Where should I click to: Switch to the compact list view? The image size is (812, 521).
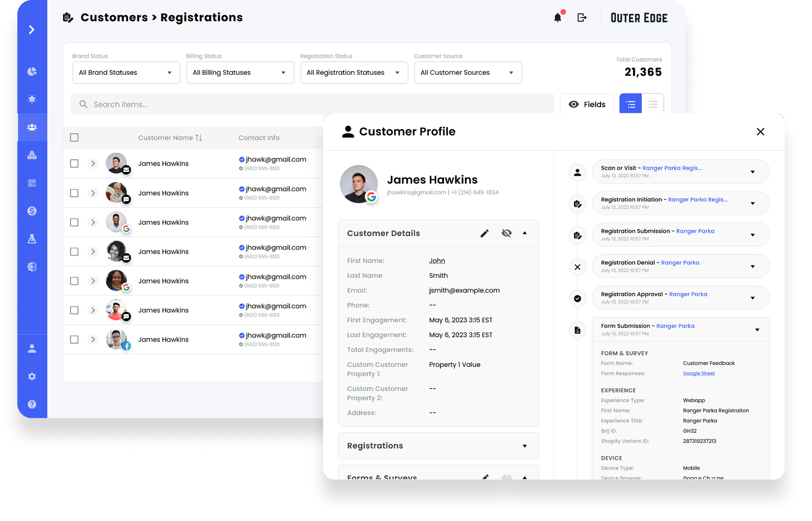click(652, 104)
